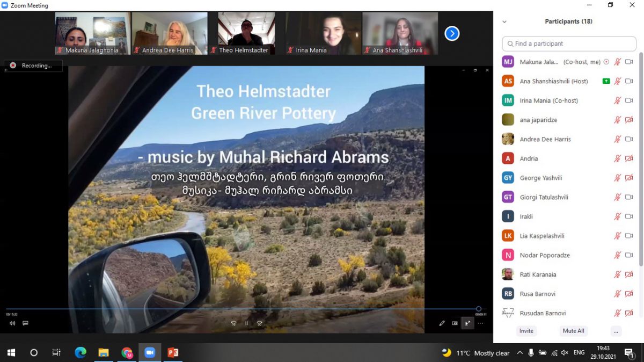Click the mini view icon in player
Viewport: 644px width, 362px height.
click(x=455, y=323)
